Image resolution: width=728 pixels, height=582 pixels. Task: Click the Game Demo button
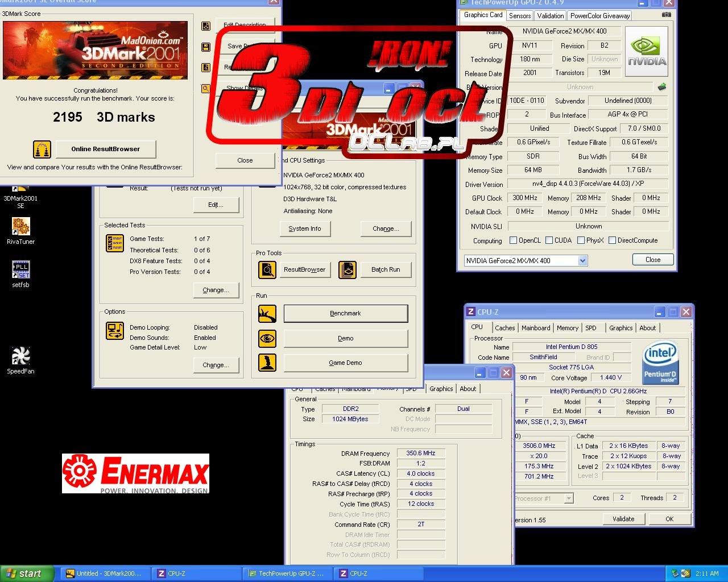(346, 363)
